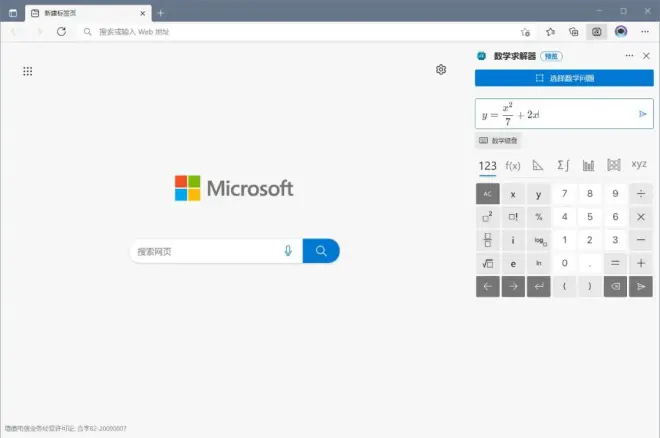Viewport: 660px width, 438px height.
Task: Insert variable y key
Action: pyautogui.click(x=539, y=194)
